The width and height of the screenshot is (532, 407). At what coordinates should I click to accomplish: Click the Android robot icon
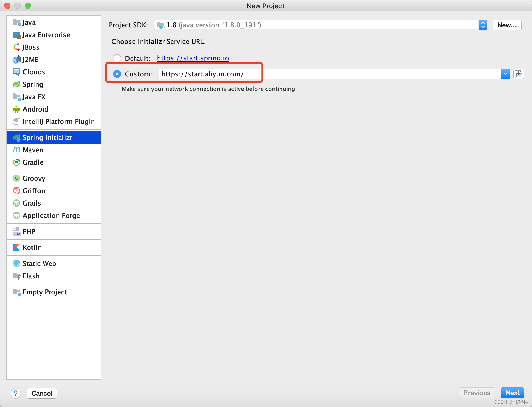coord(16,109)
